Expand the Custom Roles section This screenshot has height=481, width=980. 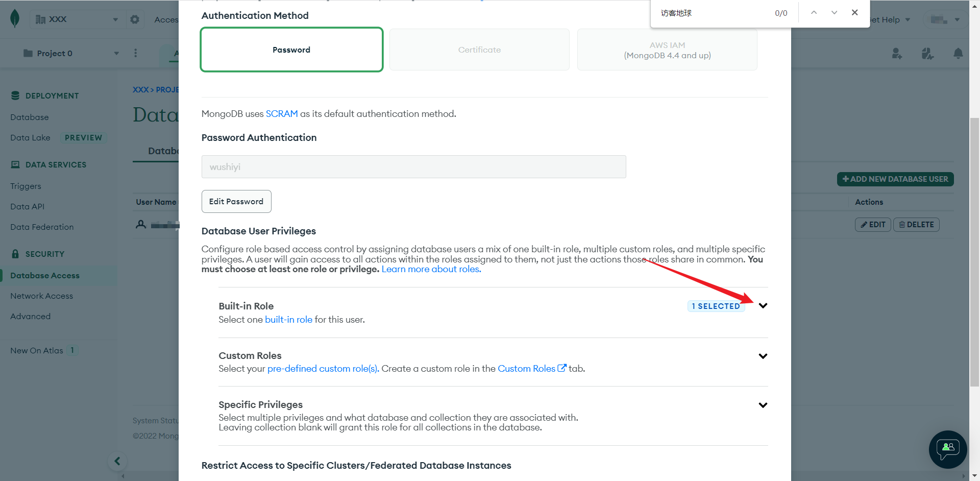[x=763, y=356]
